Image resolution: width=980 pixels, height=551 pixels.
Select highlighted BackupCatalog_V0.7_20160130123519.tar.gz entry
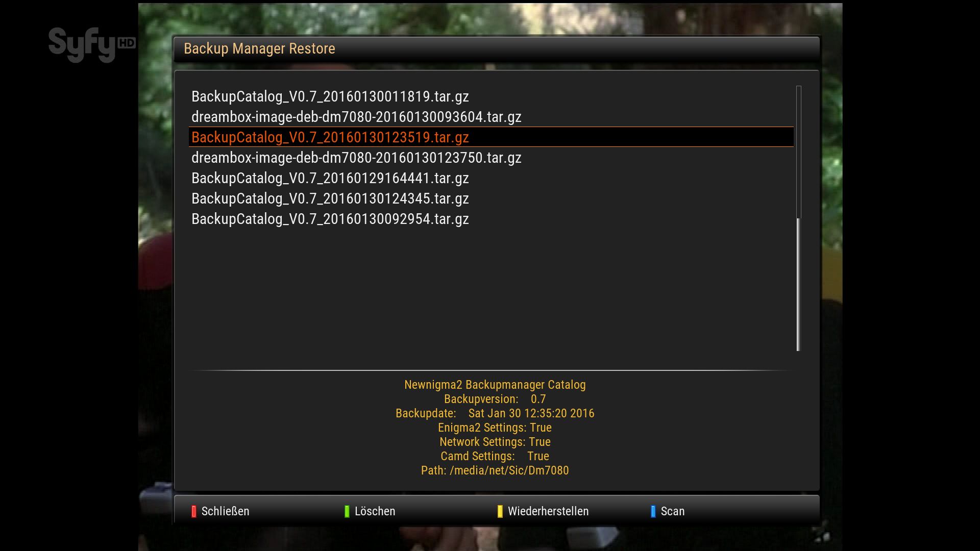click(491, 137)
